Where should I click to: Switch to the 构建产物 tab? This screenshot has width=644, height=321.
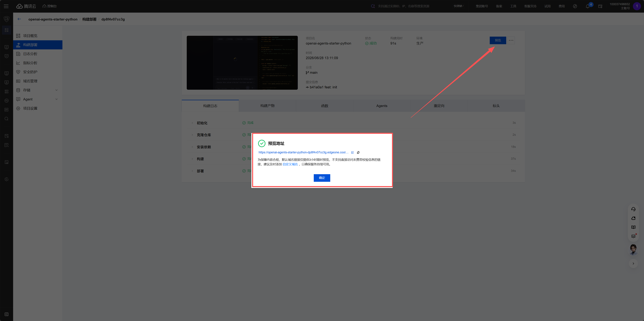(x=267, y=106)
